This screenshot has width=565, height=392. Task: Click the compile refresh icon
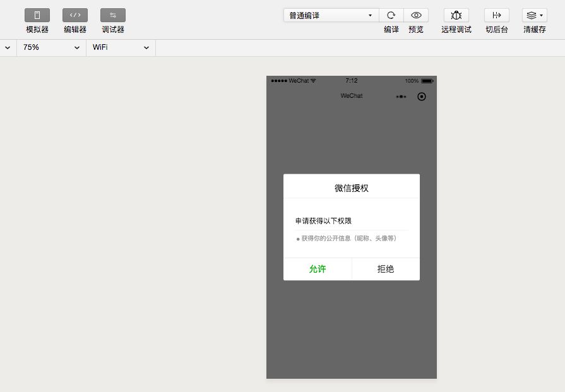391,15
